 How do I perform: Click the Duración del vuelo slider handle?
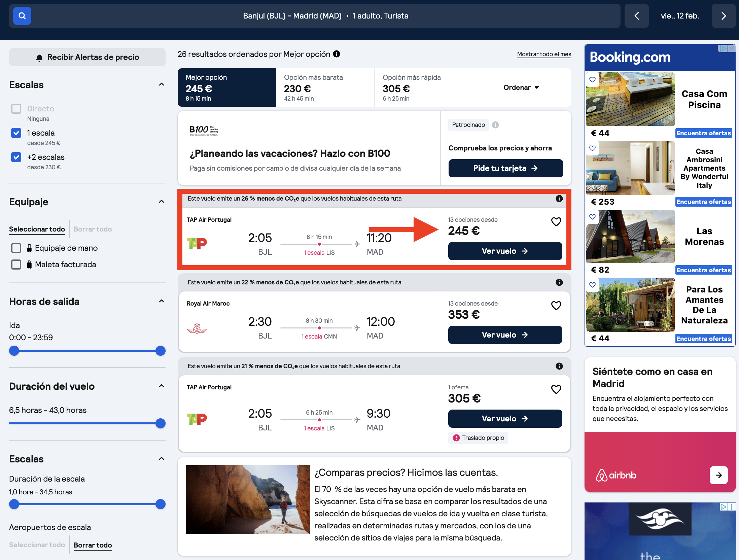161,423
